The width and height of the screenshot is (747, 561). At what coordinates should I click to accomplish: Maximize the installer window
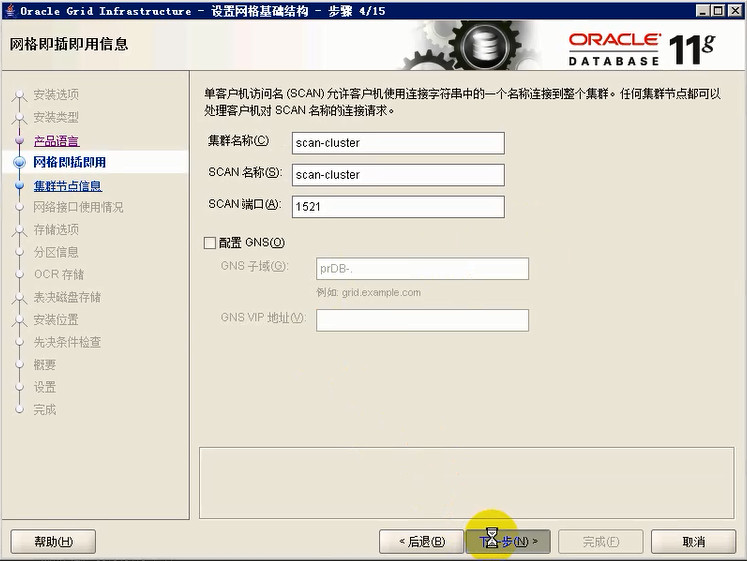coord(718,10)
